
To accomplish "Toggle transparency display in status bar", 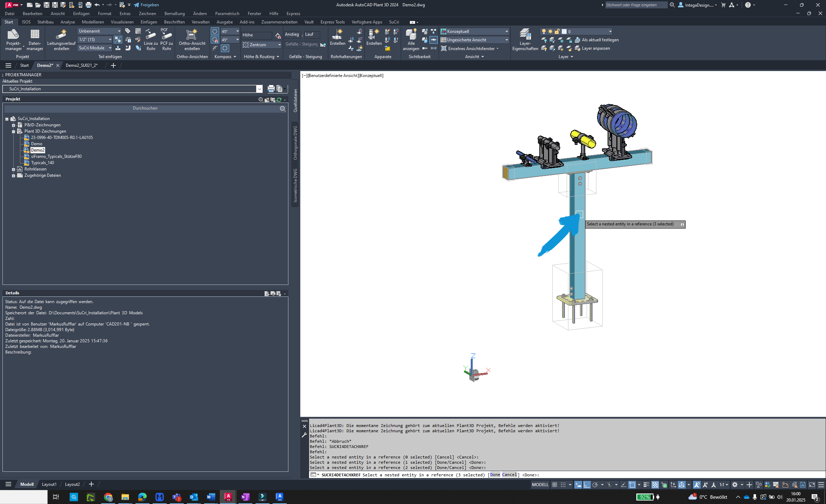I will pyautogui.click(x=655, y=485).
